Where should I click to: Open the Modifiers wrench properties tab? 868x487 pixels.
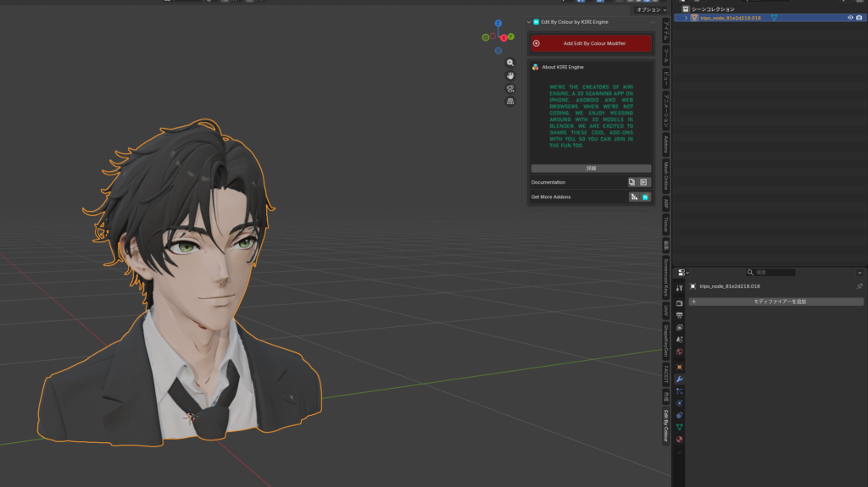(680, 379)
